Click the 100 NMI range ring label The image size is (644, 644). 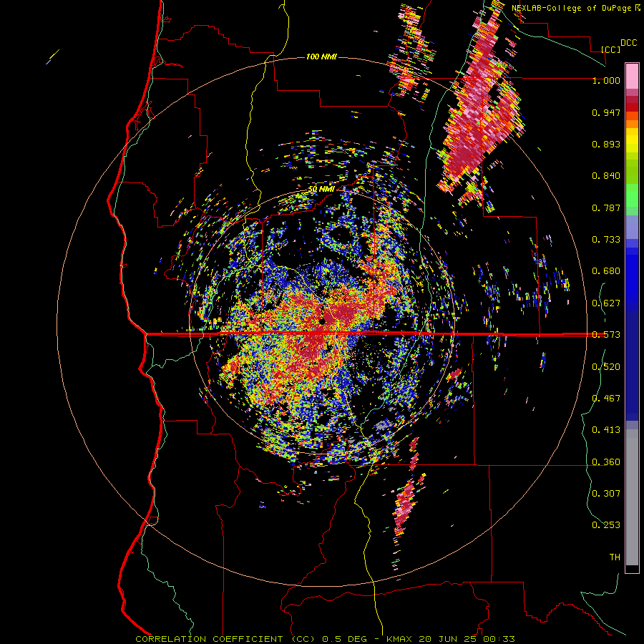[321, 57]
